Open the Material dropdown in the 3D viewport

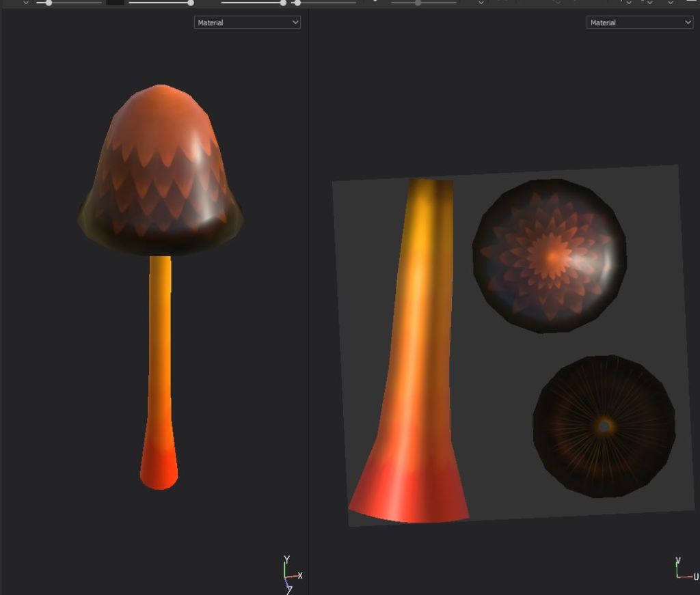pos(247,23)
